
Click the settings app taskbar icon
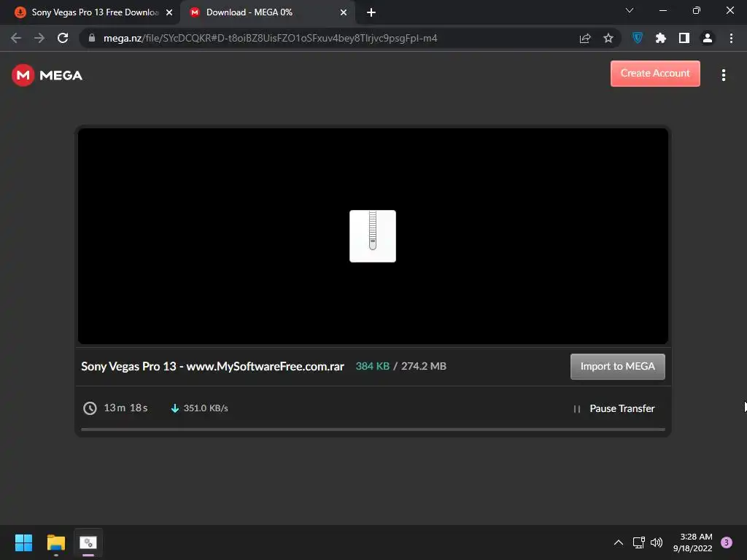(88, 542)
